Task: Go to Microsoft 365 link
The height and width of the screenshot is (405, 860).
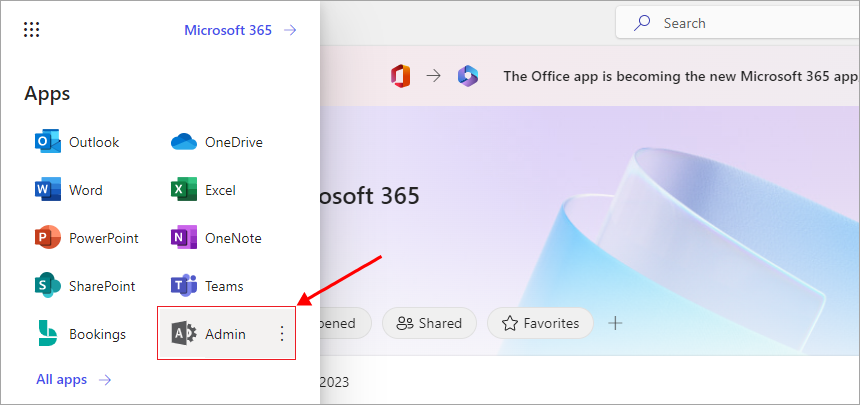Action: pyautogui.click(x=240, y=30)
